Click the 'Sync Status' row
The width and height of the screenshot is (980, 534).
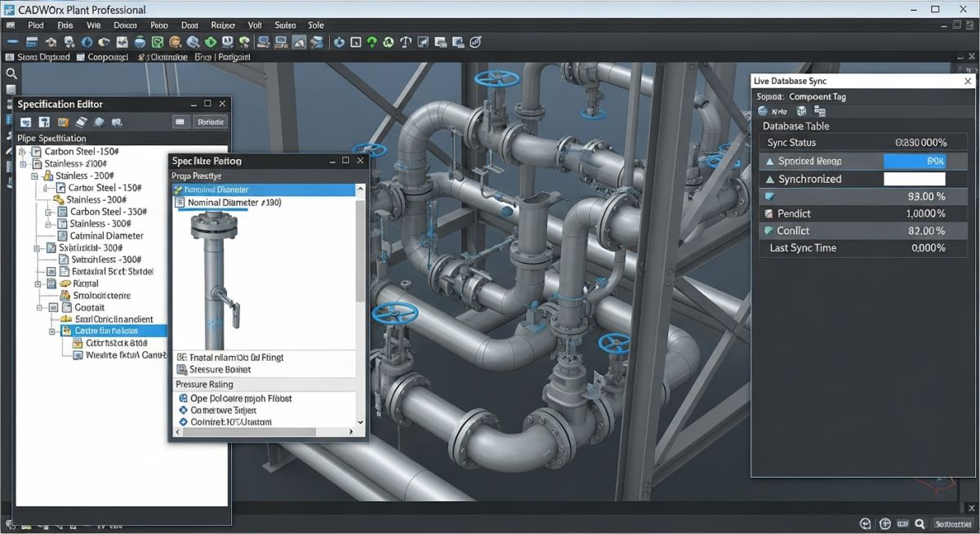tap(865, 143)
